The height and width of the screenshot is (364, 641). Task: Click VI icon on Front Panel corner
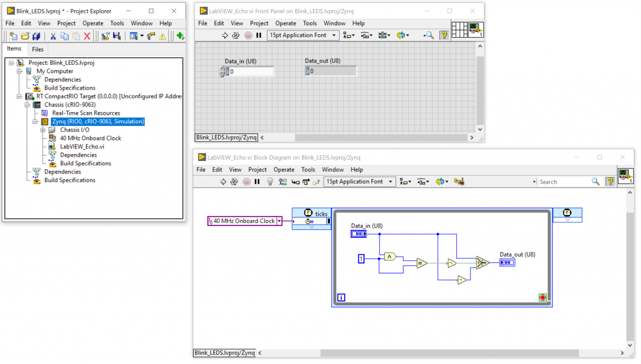click(x=476, y=30)
